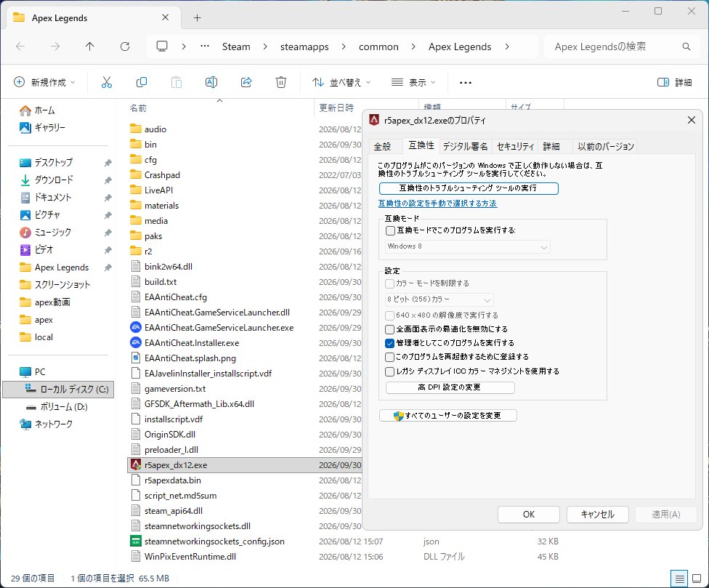Viewport: 709px width, 588px height.
Task: Close the Apex Legends tab
Action: pyautogui.click(x=166, y=17)
